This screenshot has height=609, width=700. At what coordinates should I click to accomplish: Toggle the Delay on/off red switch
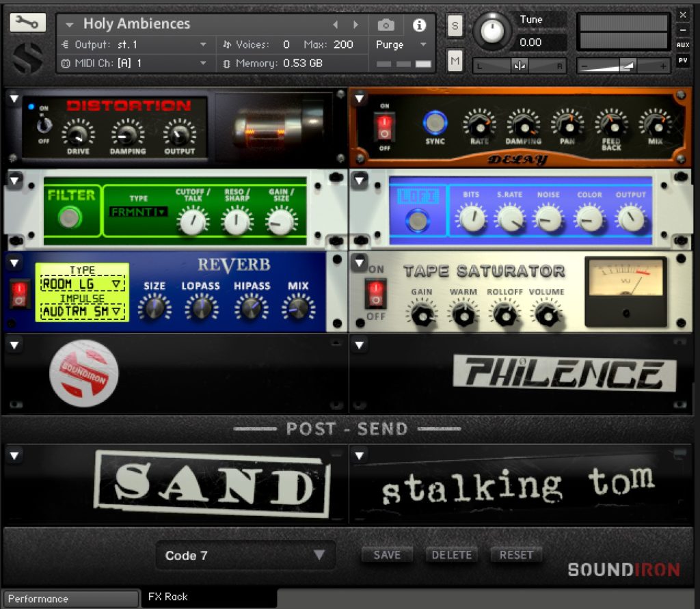[384, 127]
